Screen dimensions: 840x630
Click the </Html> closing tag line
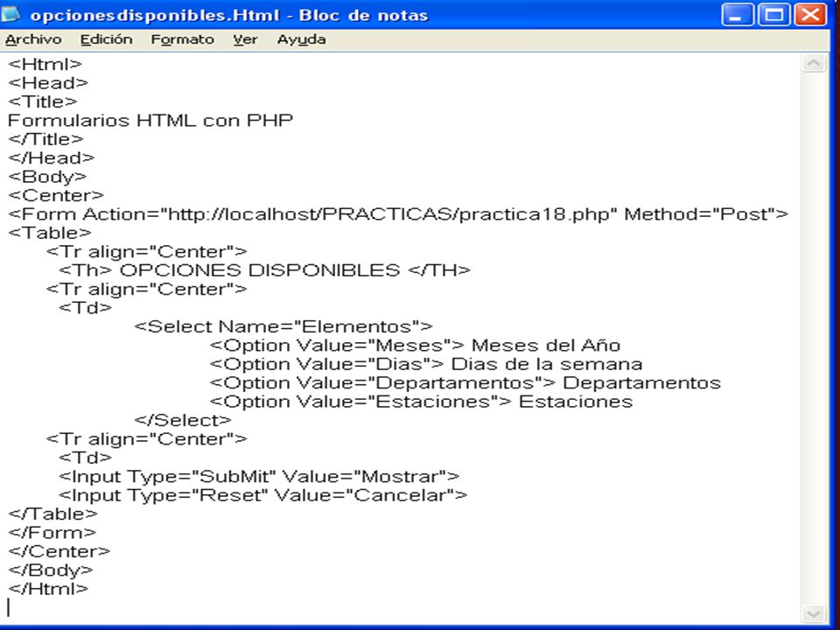pyautogui.click(x=48, y=589)
